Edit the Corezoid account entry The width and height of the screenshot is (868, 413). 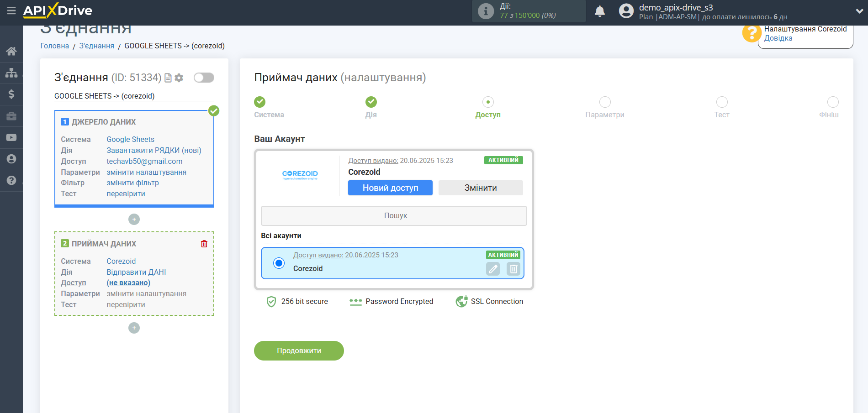coord(493,269)
